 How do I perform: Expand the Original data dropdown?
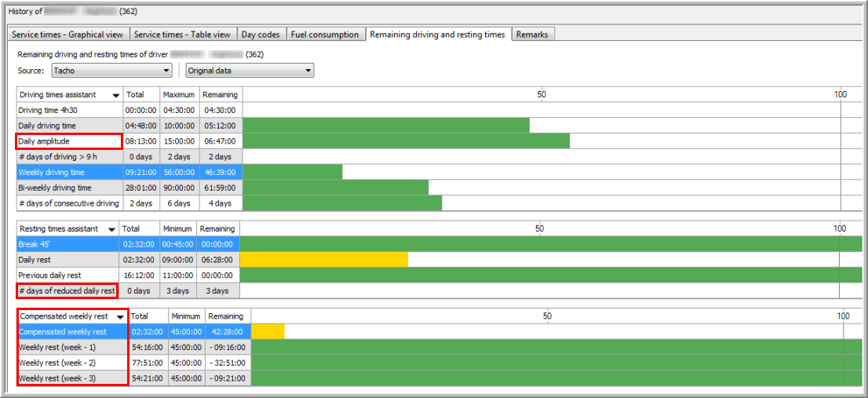(x=250, y=71)
